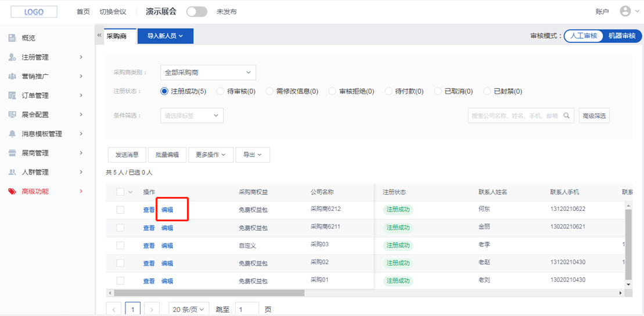Click 编辑 link for 采购商6212
Viewport: 644px width, 316px height.
click(x=167, y=210)
